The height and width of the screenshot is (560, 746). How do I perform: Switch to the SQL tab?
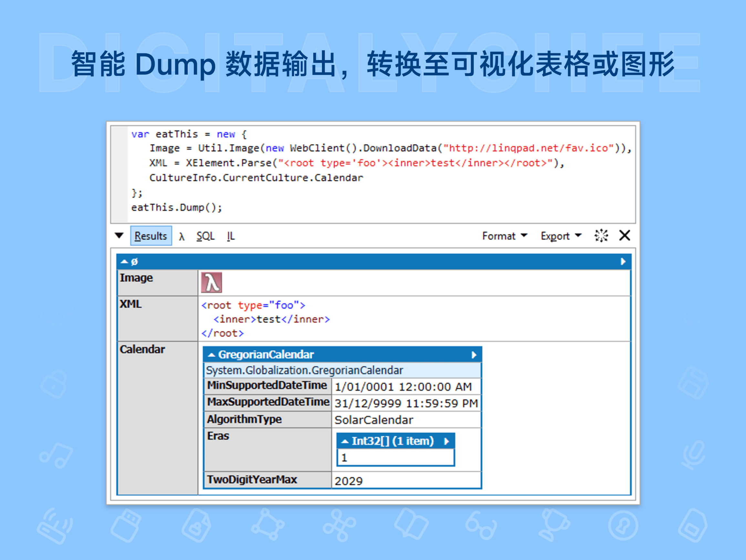205,235
